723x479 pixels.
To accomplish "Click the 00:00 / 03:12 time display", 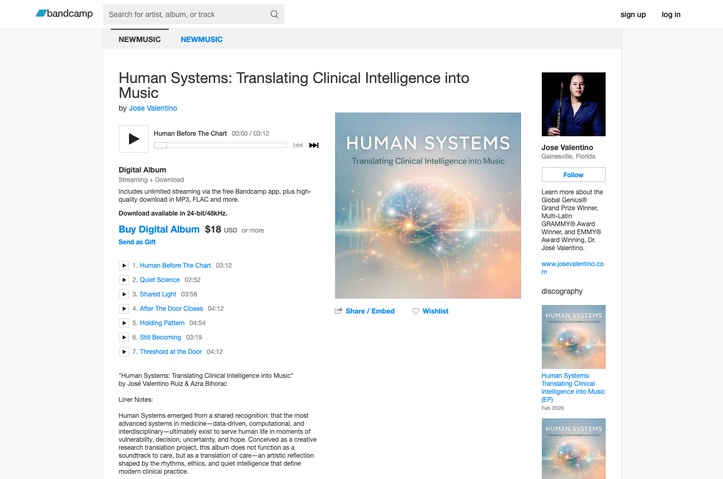I will coord(250,134).
